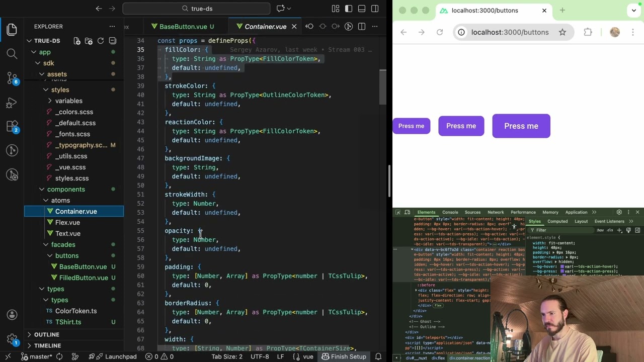Open the browser Extensions puzzle icon
Viewport: 644px width, 362px height.
click(x=588, y=32)
